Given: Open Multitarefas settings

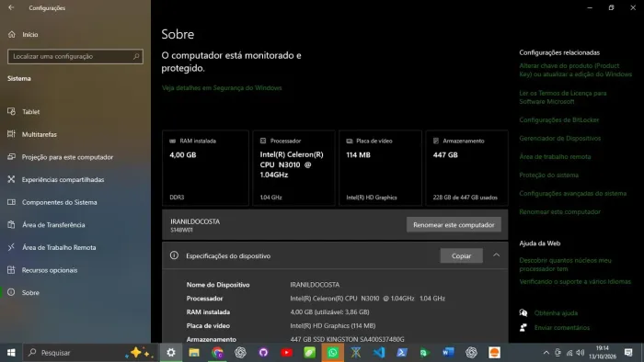Looking at the screenshot, I should point(40,134).
